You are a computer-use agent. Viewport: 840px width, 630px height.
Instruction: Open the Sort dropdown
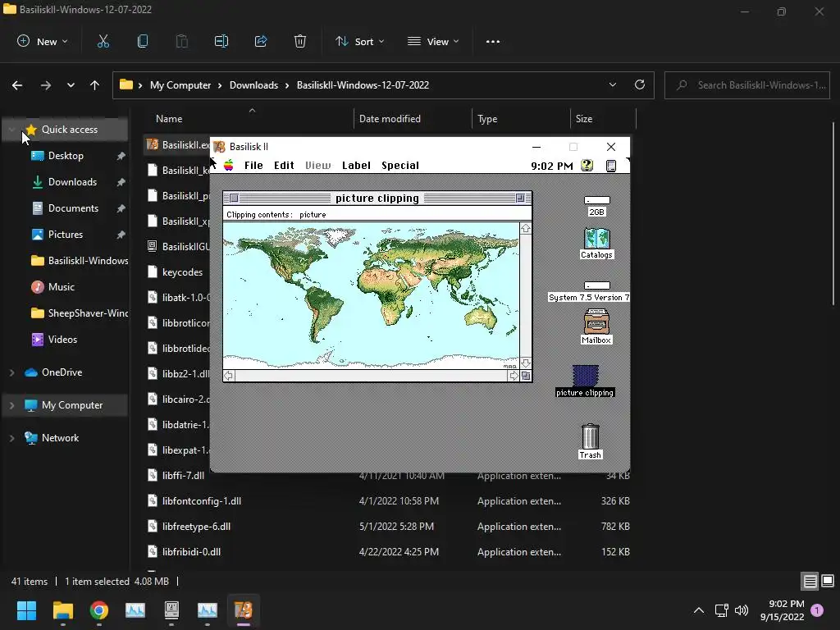[359, 41]
